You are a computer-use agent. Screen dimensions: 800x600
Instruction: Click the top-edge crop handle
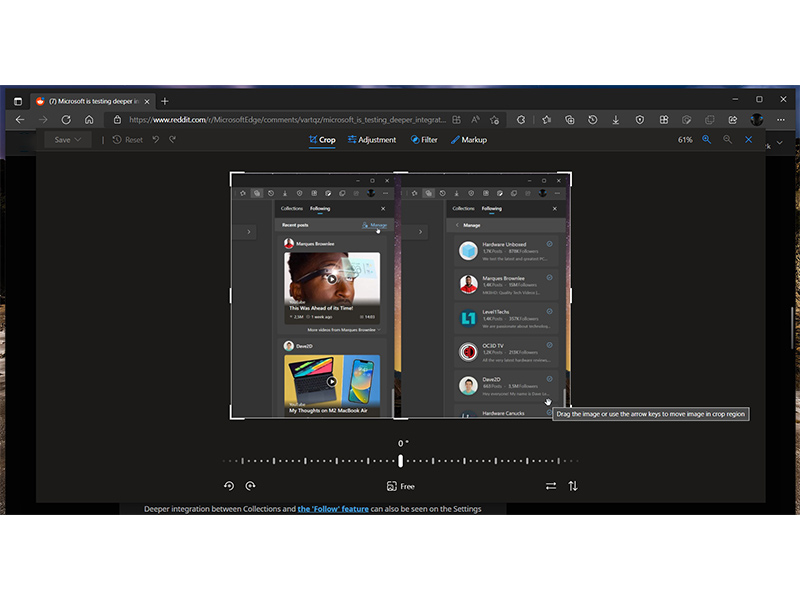tap(401, 173)
